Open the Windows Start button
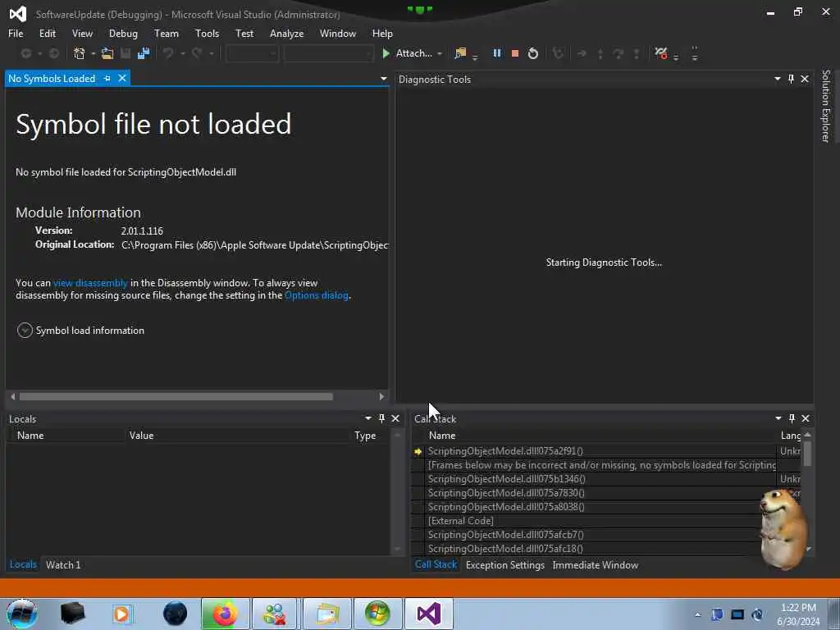The height and width of the screenshot is (630, 840). pyautogui.click(x=21, y=614)
